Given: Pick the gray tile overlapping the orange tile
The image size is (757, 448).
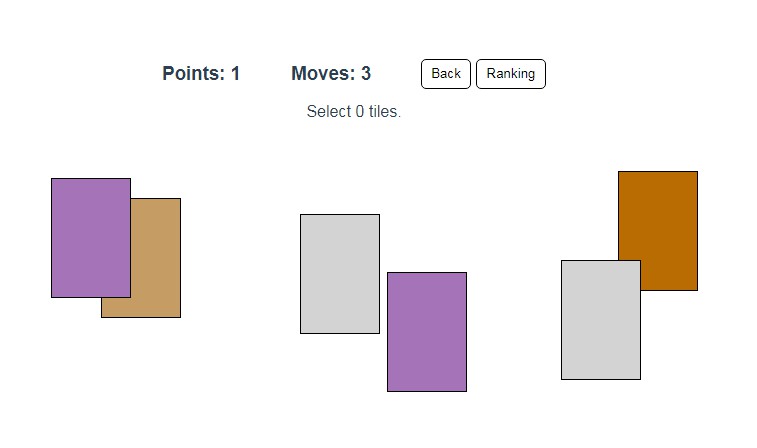Looking at the screenshot, I should (x=600, y=320).
